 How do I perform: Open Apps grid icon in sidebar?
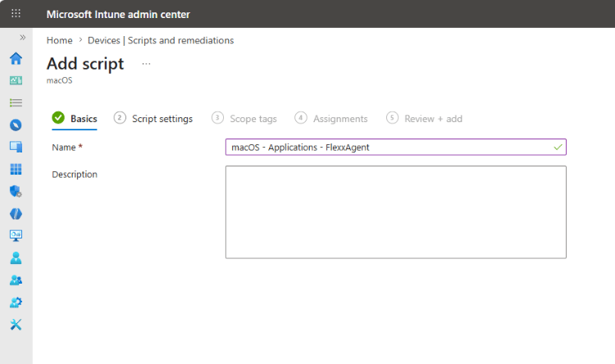pos(16,169)
